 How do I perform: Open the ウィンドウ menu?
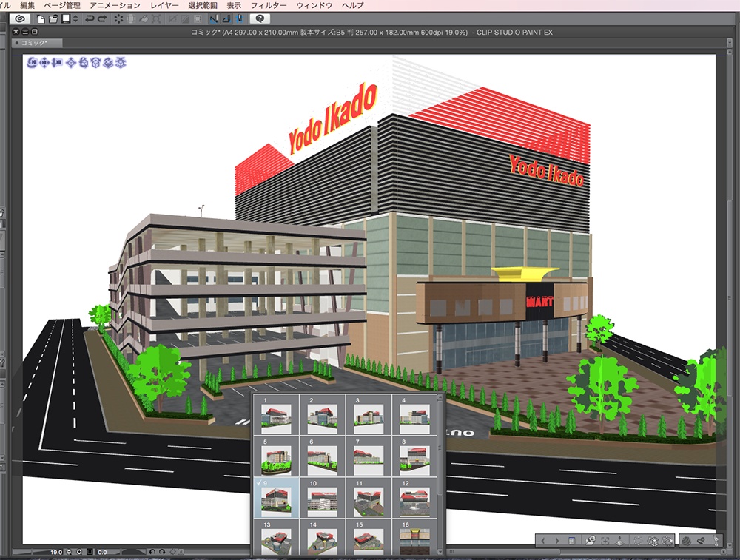314,5
